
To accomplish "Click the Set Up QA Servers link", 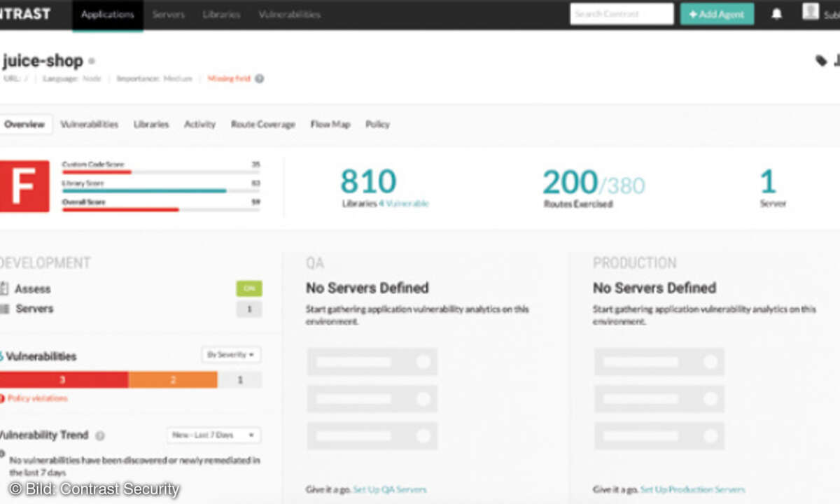I will (x=390, y=490).
